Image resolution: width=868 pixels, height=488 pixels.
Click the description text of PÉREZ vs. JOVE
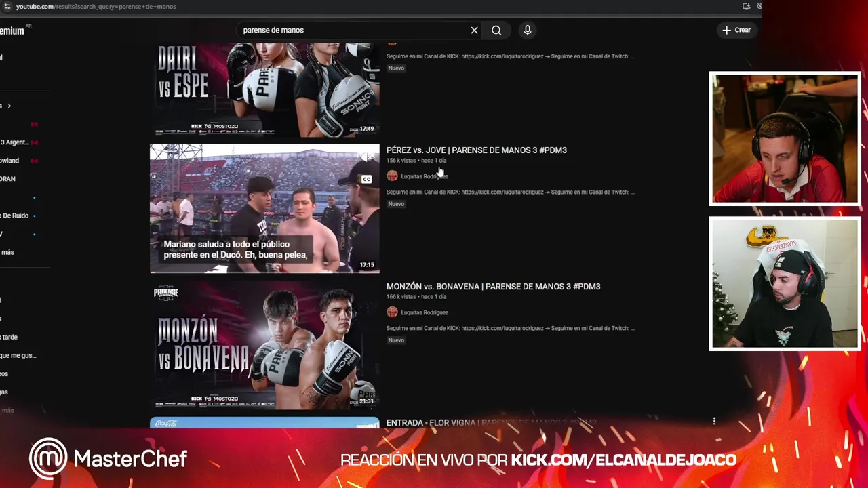[511, 192]
